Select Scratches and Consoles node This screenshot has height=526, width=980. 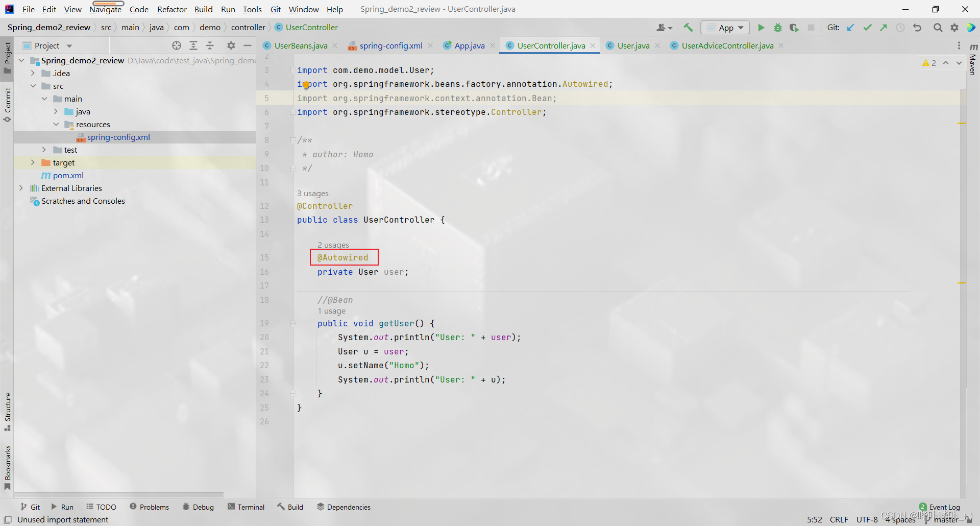(83, 201)
